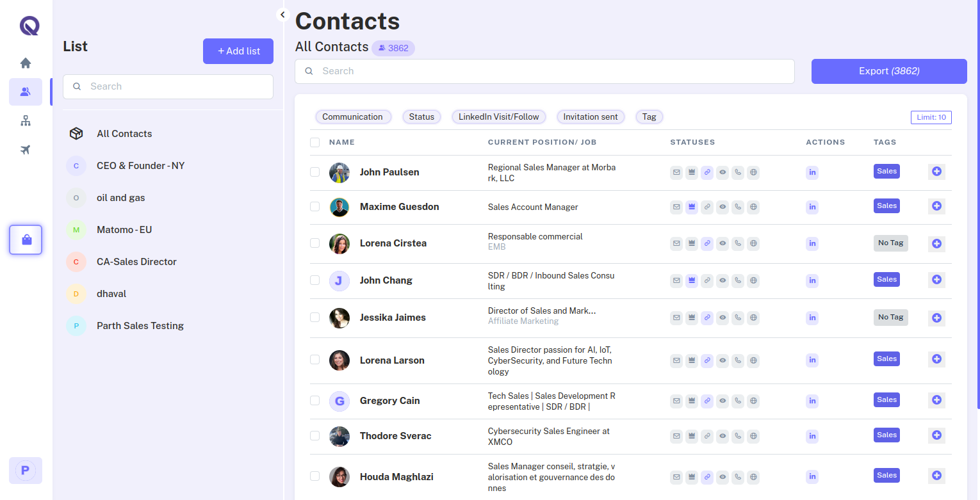This screenshot has width=980, height=500.
Task: Select the phone status icon for Maxime Guesdon
Action: [738, 206]
